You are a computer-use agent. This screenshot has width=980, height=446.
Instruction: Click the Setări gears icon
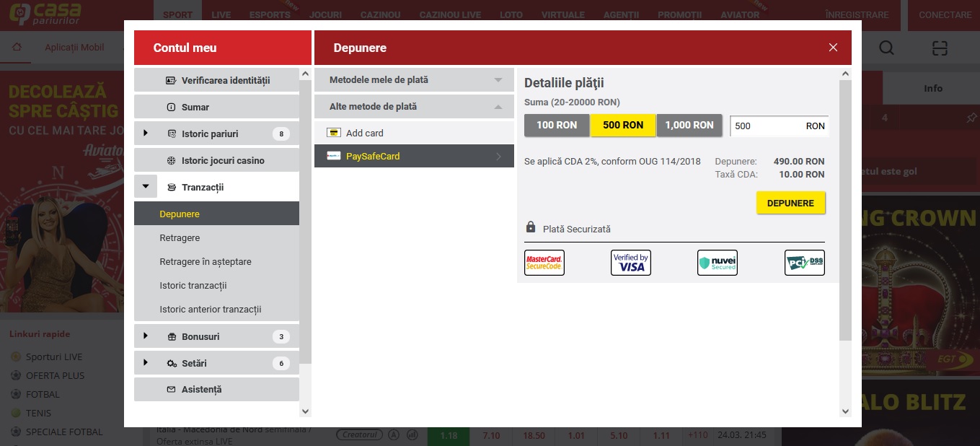(172, 363)
